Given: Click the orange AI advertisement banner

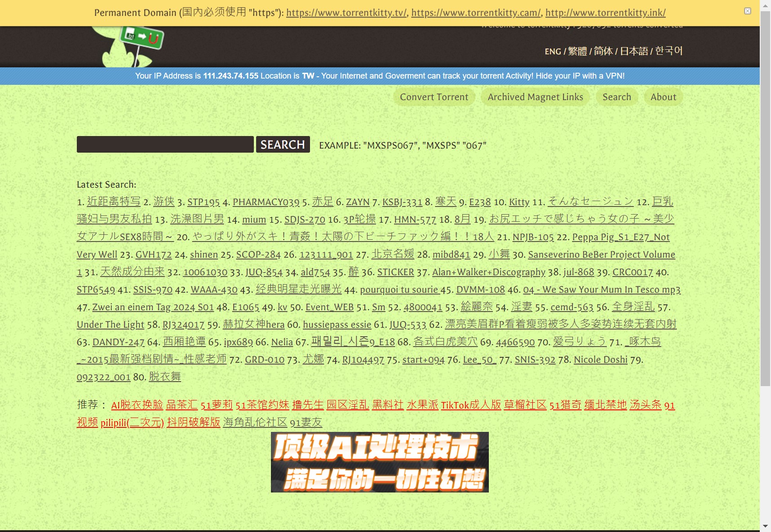Looking at the screenshot, I should click(x=380, y=462).
